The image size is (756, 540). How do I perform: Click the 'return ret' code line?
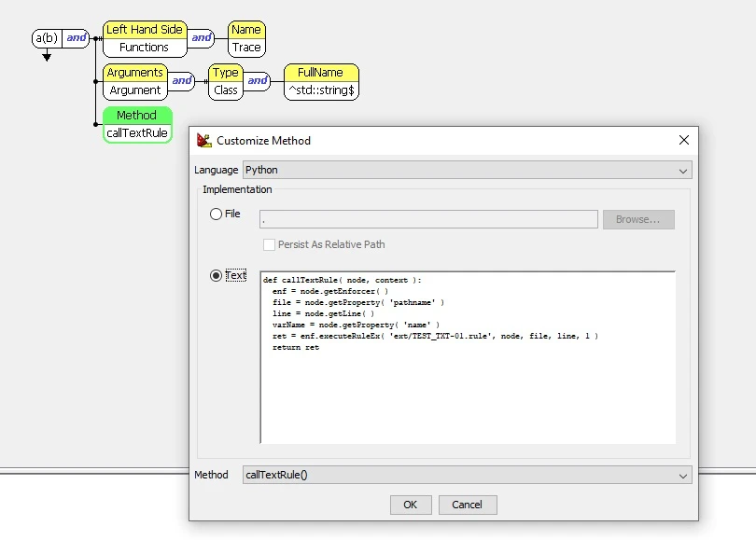click(296, 347)
